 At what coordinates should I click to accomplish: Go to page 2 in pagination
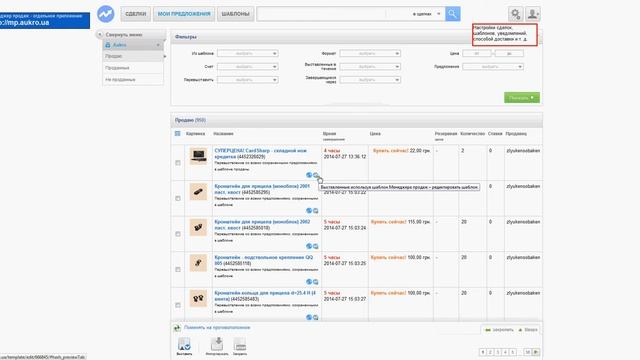coord(490,352)
